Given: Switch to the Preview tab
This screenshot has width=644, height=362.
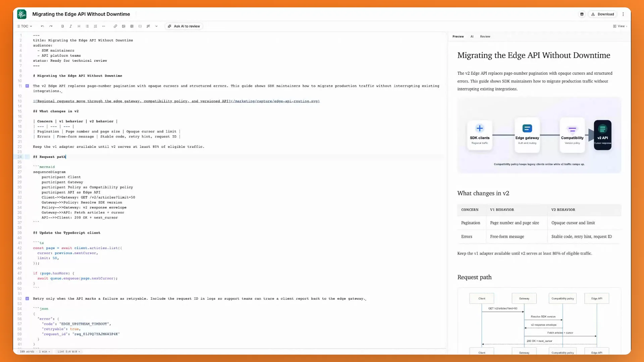Looking at the screenshot, I should tap(458, 37).
